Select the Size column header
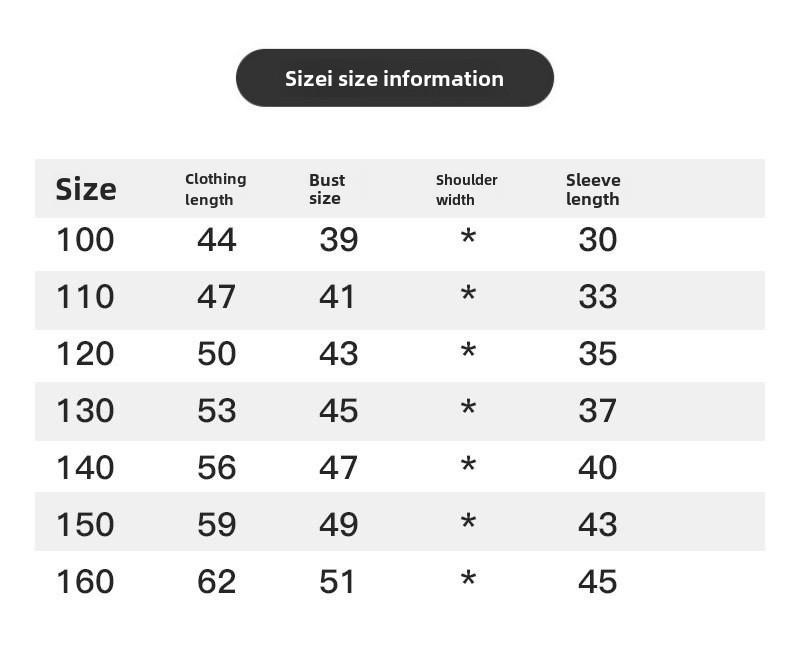The width and height of the screenshot is (790, 663). pyautogui.click(x=86, y=189)
